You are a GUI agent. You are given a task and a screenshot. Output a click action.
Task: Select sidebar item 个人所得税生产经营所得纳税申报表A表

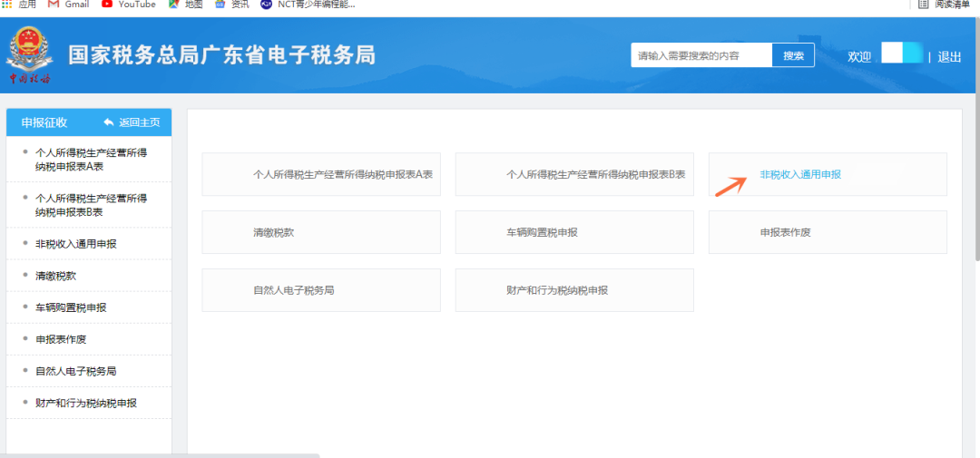(89, 160)
